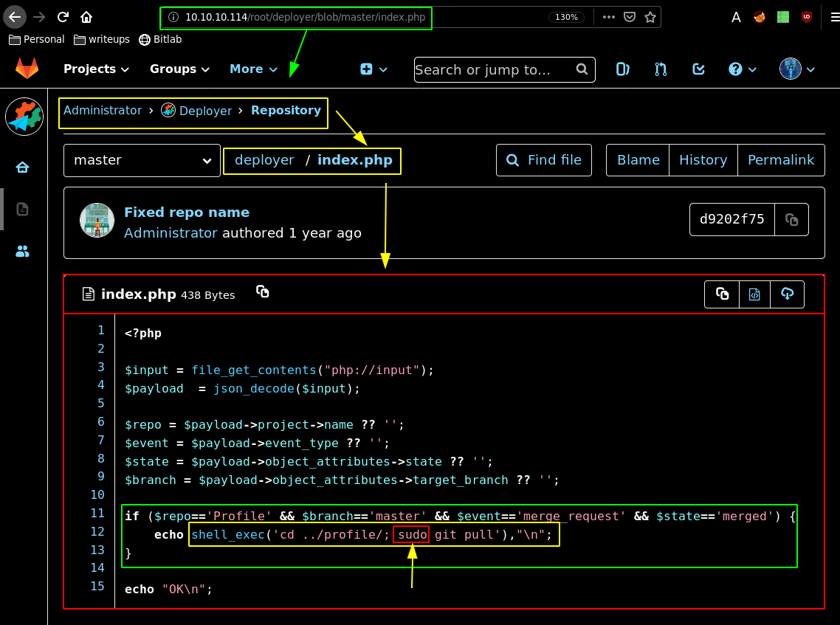Screen dimensions: 840x625
Task: Open the Fixed repo name commit
Action: tap(187, 212)
